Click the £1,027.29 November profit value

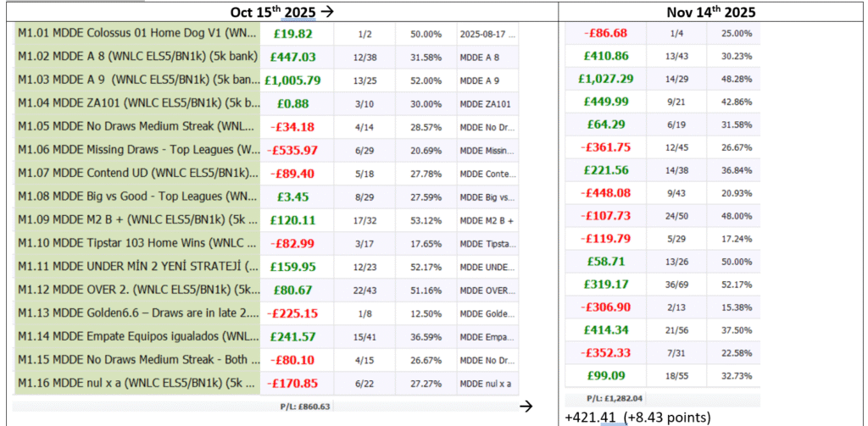pyautogui.click(x=606, y=78)
